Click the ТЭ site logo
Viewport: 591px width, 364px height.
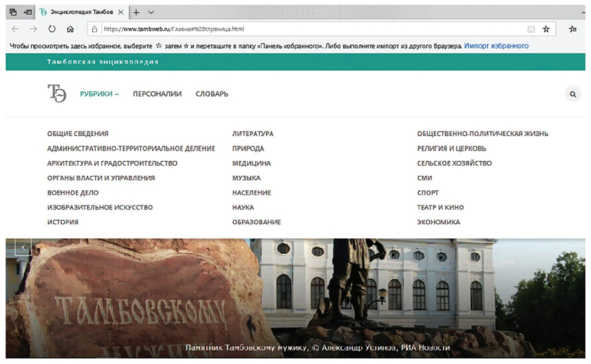(x=57, y=94)
